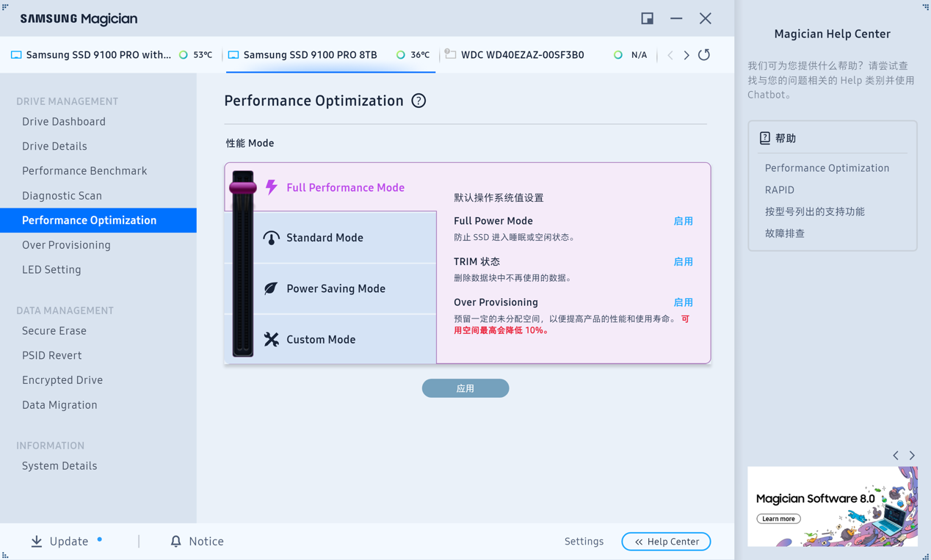
Task: Click the refresh drive list icon
Action: 704,55
